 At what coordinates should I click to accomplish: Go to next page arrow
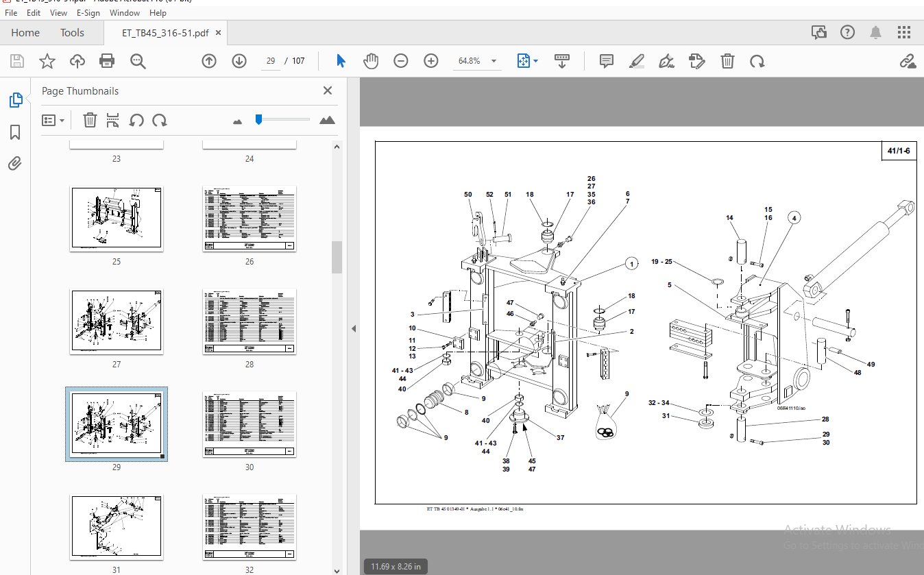click(x=239, y=61)
